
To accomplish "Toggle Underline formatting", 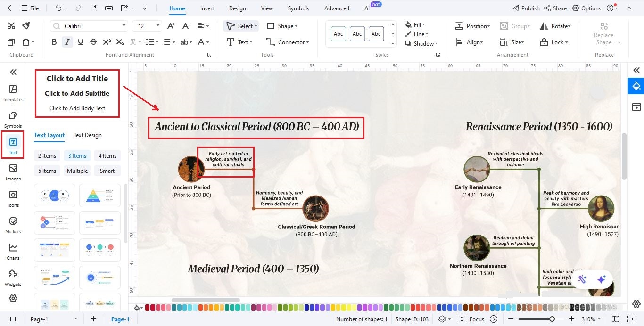I will point(81,42).
